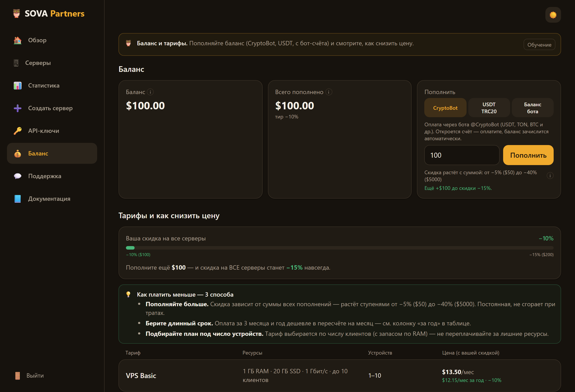This screenshot has width=575, height=392.
Task: Click the '−10% ($100)' progress label
Action: point(138,255)
